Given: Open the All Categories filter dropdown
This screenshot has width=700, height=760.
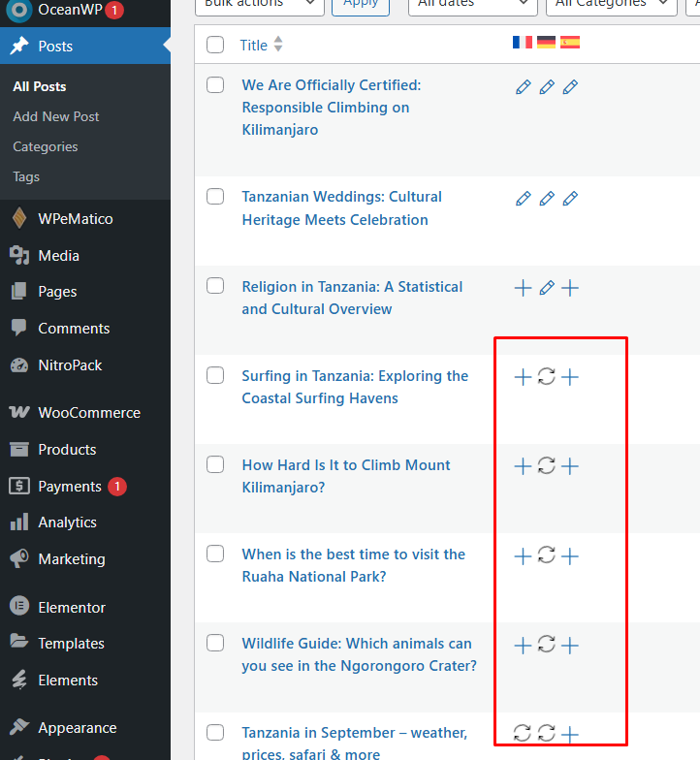Looking at the screenshot, I should (x=611, y=5).
